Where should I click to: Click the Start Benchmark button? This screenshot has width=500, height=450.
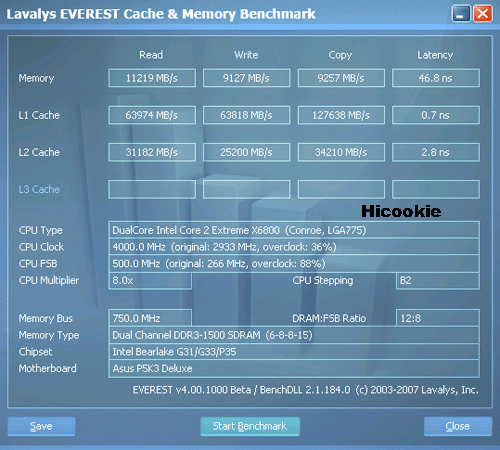(x=250, y=426)
